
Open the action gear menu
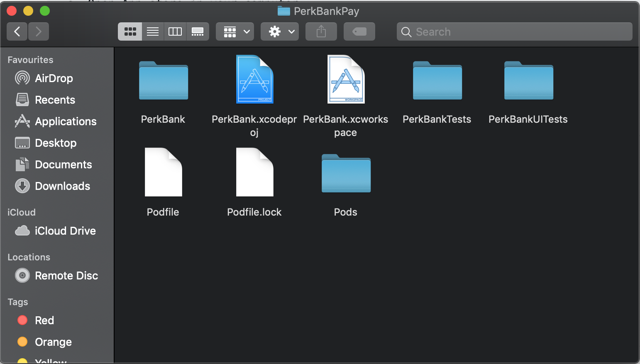tap(279, 31)
